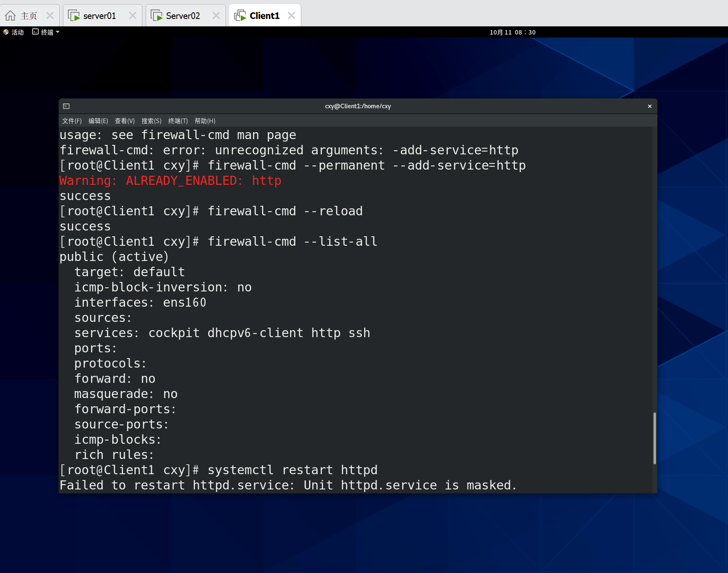Click the Server02 VM running icon
This screenshot has width=728, height=573.
click(x=156, y=16)
